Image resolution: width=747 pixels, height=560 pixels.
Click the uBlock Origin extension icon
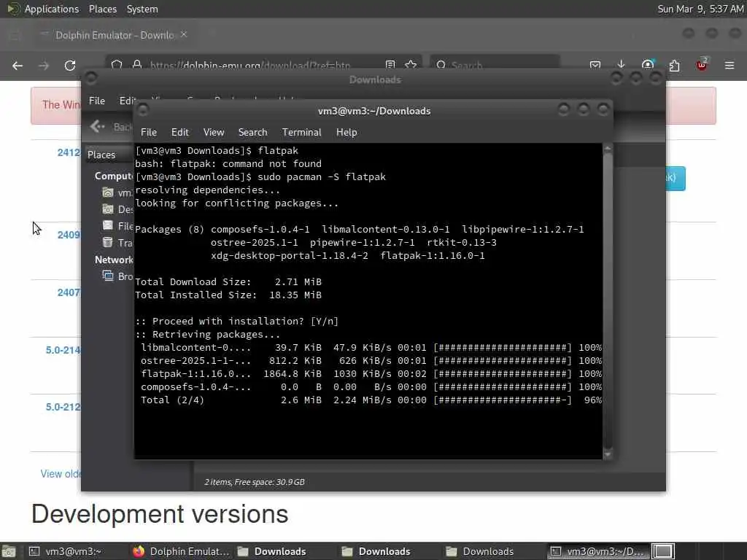(702, 65)
